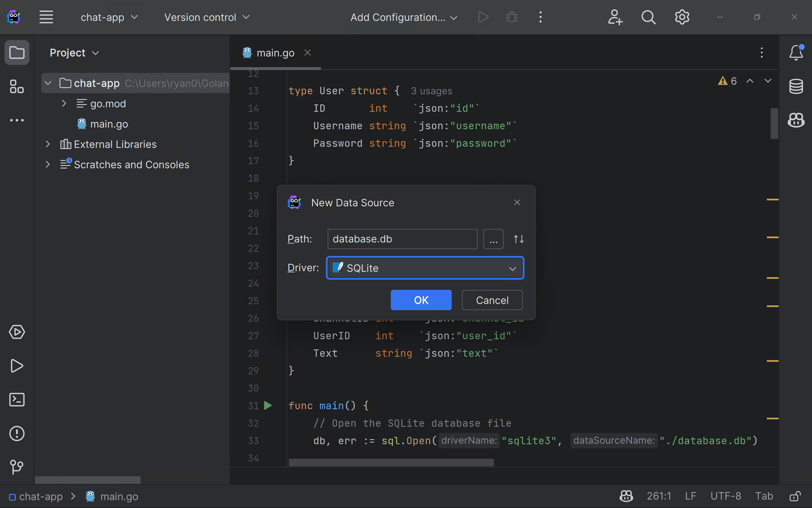Open the Database tool window
This screenshot has height=508, width=812.
796,86
